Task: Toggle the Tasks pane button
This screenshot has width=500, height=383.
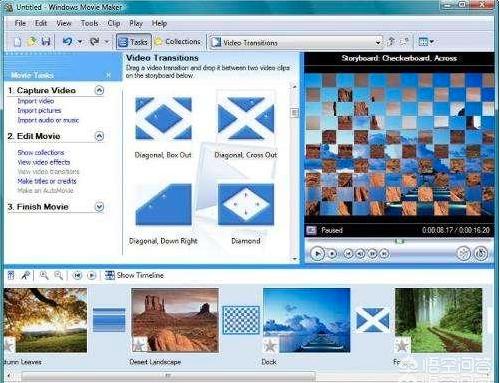Action: (134, 42)
